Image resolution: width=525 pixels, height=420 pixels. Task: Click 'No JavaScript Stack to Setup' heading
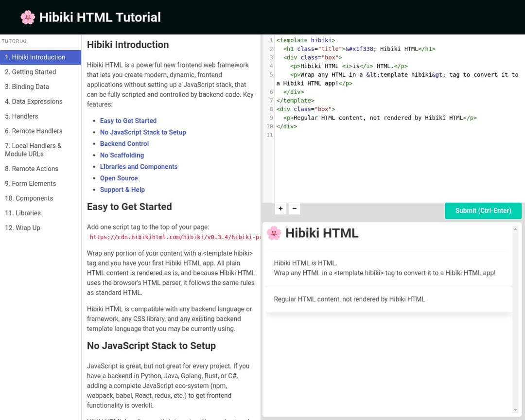[151, 346]
